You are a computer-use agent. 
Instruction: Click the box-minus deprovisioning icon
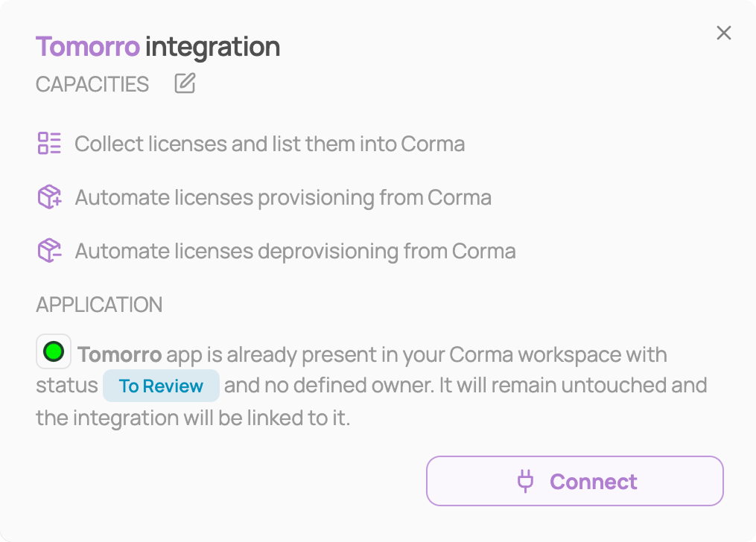pos(49,250)
